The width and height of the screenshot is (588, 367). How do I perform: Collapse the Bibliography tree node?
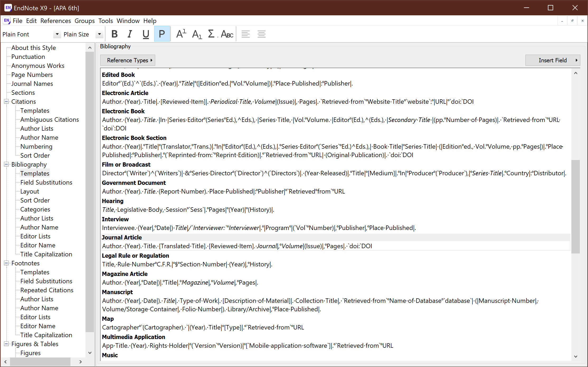pyautogui.click(x=6, y=164)
